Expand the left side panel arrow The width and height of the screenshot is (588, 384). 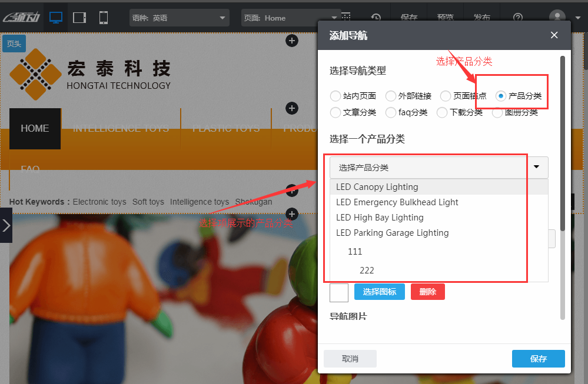click(x=6, y=226)
